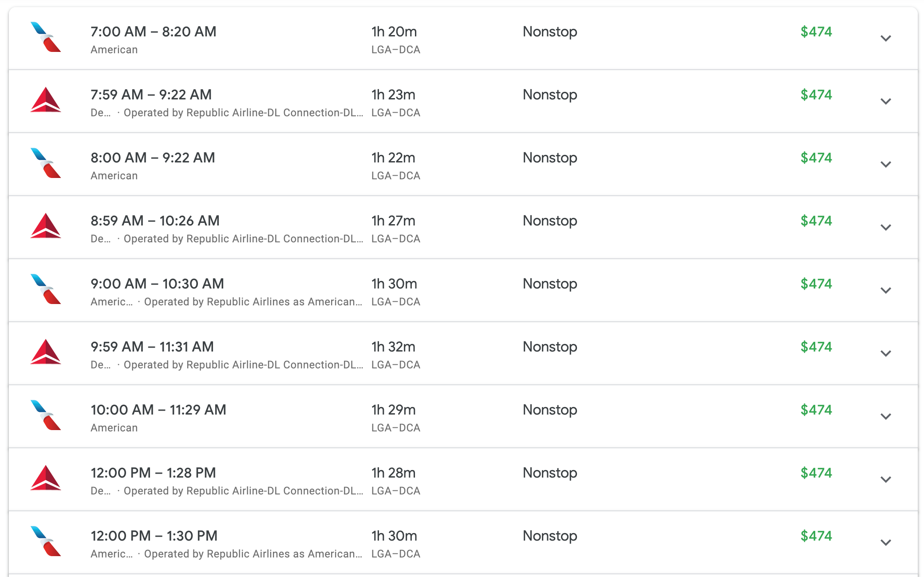924x577 pixels.
Task: Expand the 12:00 PM – 1:30 PM flight
Action: pyautogui.click(x=885, y=543)
